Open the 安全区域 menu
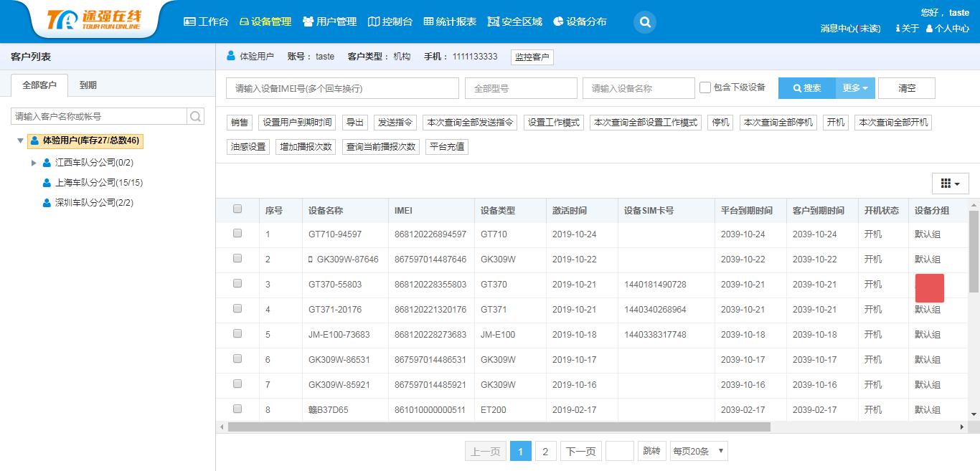 tap(515, 22)
